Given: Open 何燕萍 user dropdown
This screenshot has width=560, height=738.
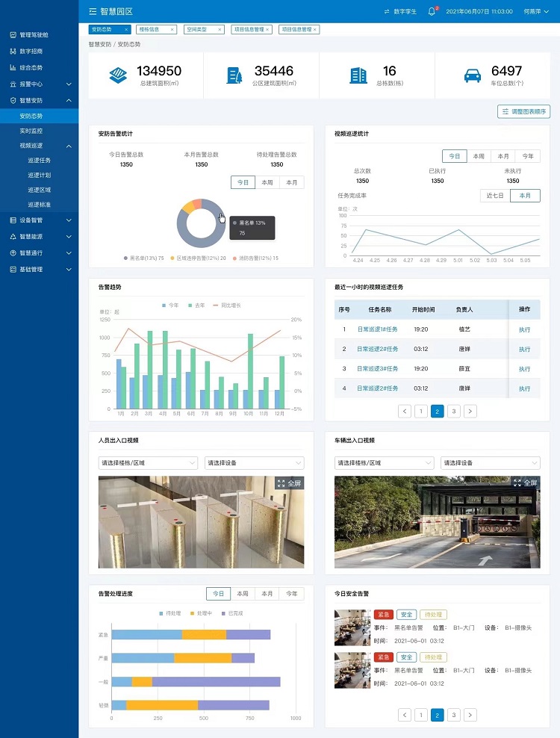Looking at the screenshot, I should pyautogui.click(x=536, y=11).
